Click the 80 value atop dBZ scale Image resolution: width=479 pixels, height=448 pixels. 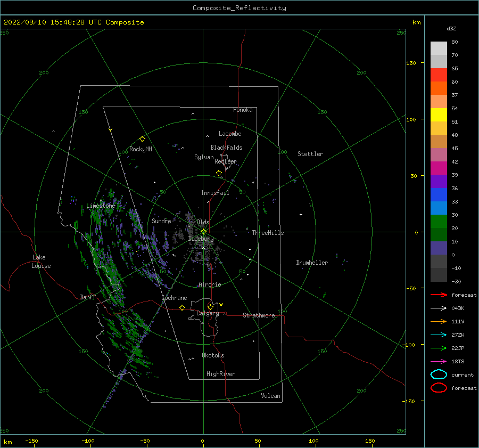(455, 42)
